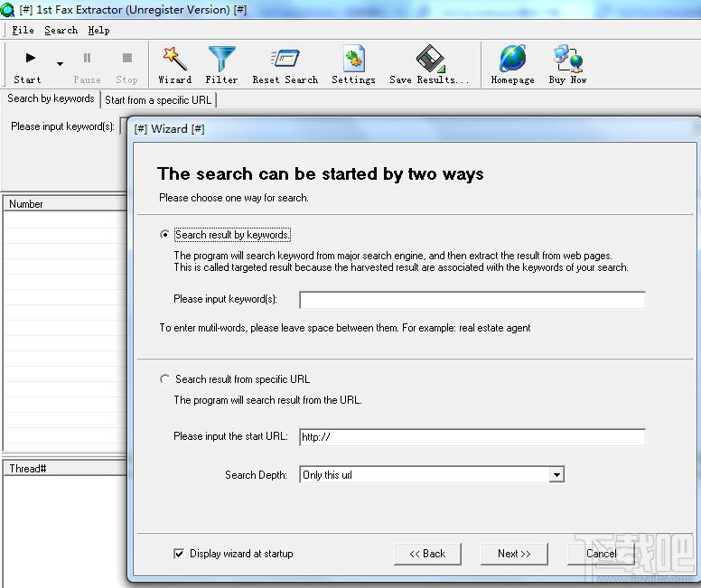
Task: Open the Help menu
Action: click(98, 30)
